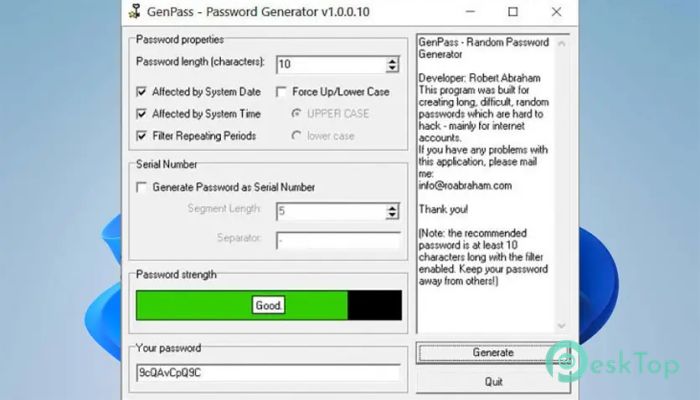Decrease password length with down arrow

[x=392, y=68]
